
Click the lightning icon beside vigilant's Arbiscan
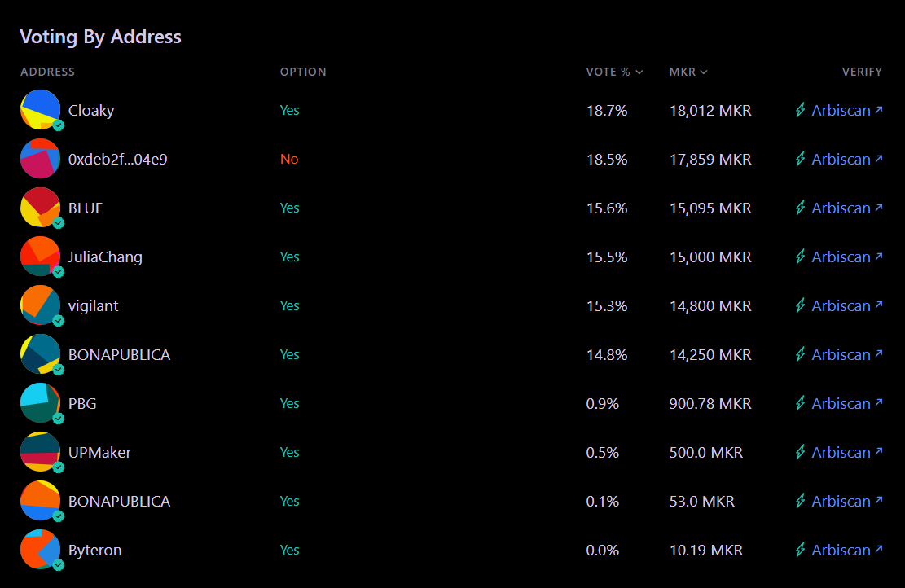[801, 305]
